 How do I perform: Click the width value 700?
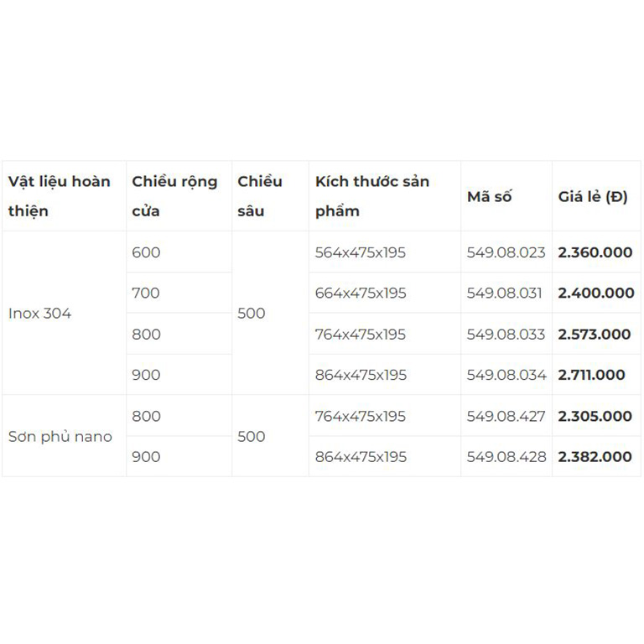tap(146, 293)
